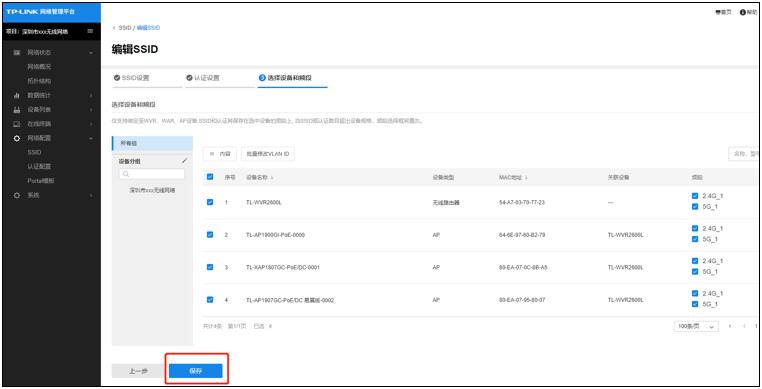Image resolution: width=762 pixels, height=389 pixels.
Task: Click the SSID breadcrumb link
Action: point(125,28)
